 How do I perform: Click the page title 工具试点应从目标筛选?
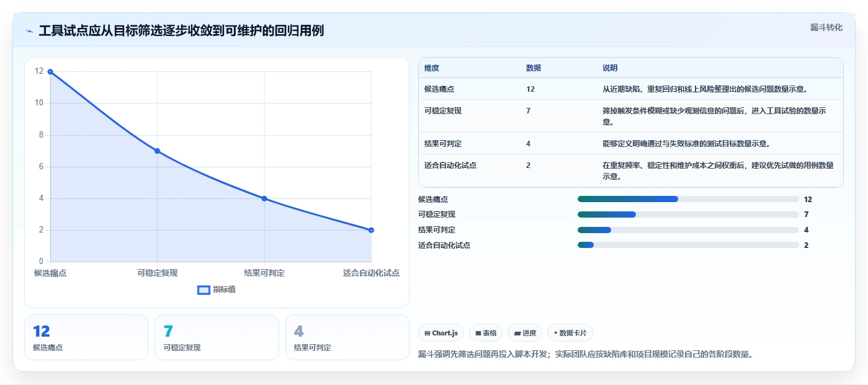coord(181,31)
